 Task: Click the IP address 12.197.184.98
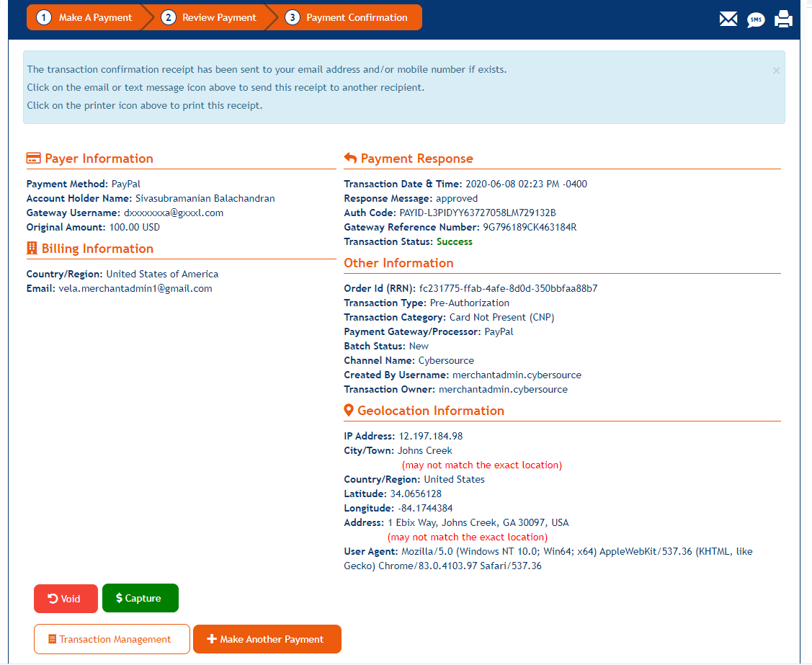point(431,436)
